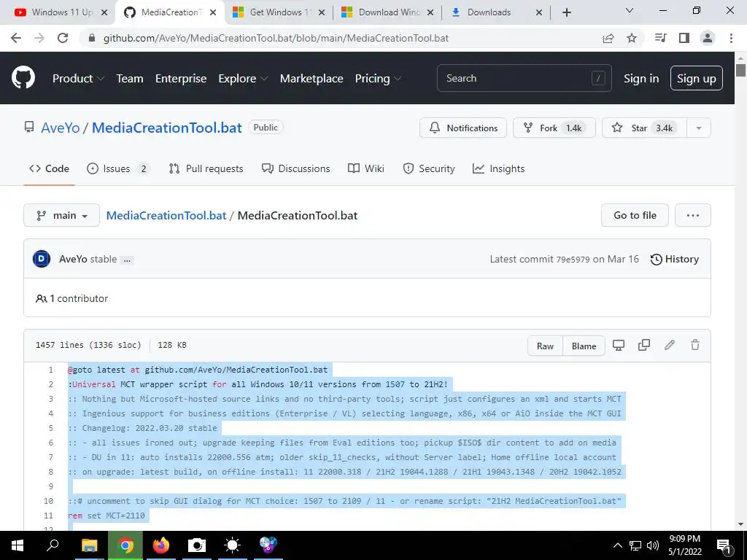Viewport: 747px width, 560px height.
Task: Click the GitHub search input field
Action: (524, 78)
